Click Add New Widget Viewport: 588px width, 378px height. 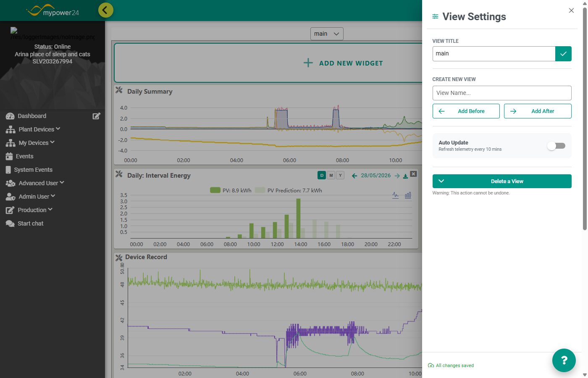[344, 63]
